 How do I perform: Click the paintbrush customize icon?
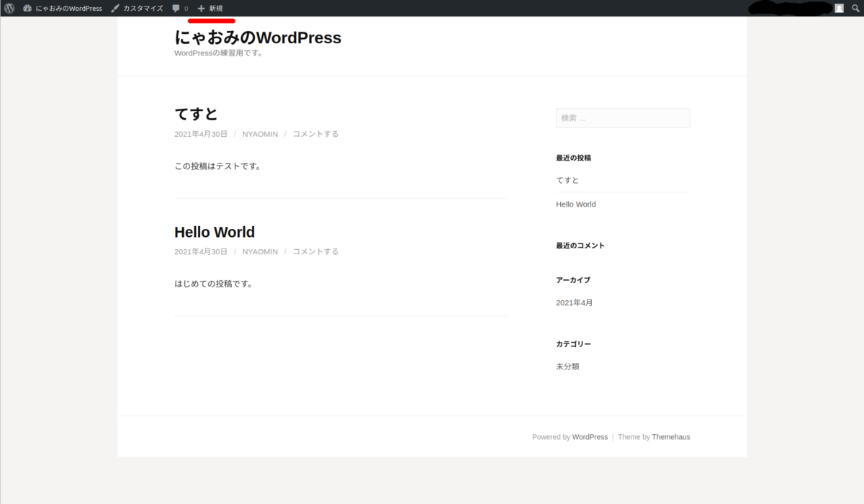[115, 8]
